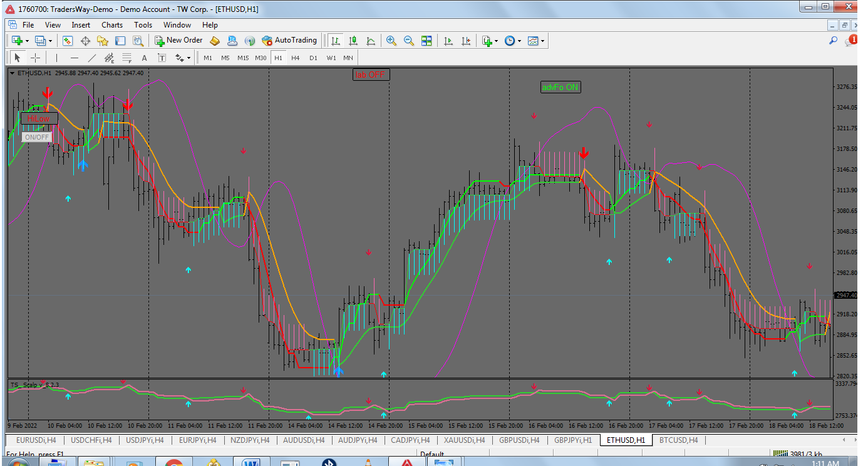
Task: Toggle chart auto scroll
Action: [448, 41]
